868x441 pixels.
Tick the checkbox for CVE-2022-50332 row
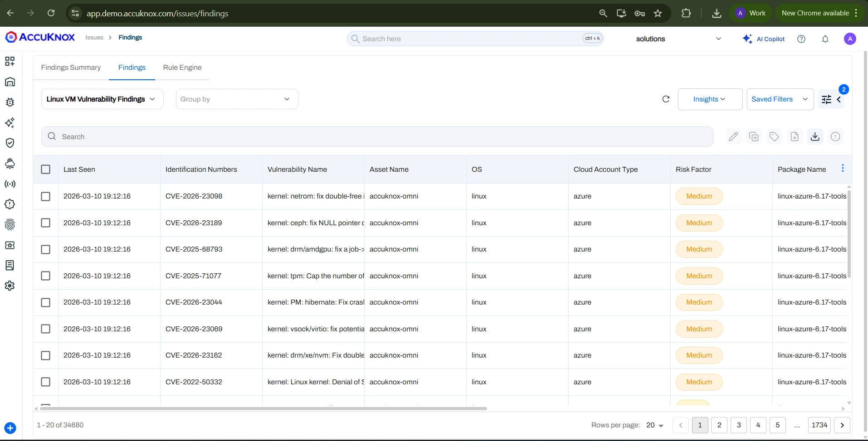(46, 382)
